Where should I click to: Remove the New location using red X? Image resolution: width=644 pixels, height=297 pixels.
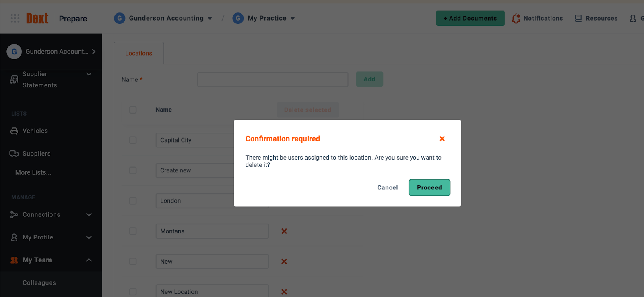click(x=284, y=262)
